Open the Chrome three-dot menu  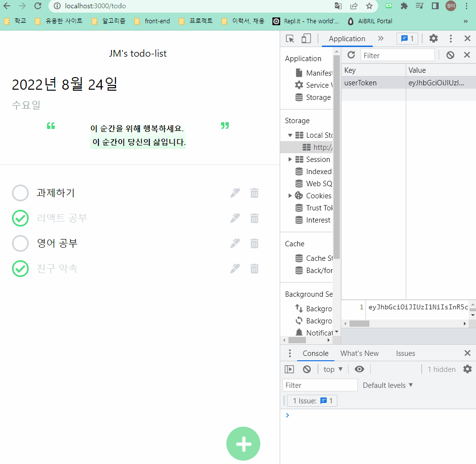point(467,6)
